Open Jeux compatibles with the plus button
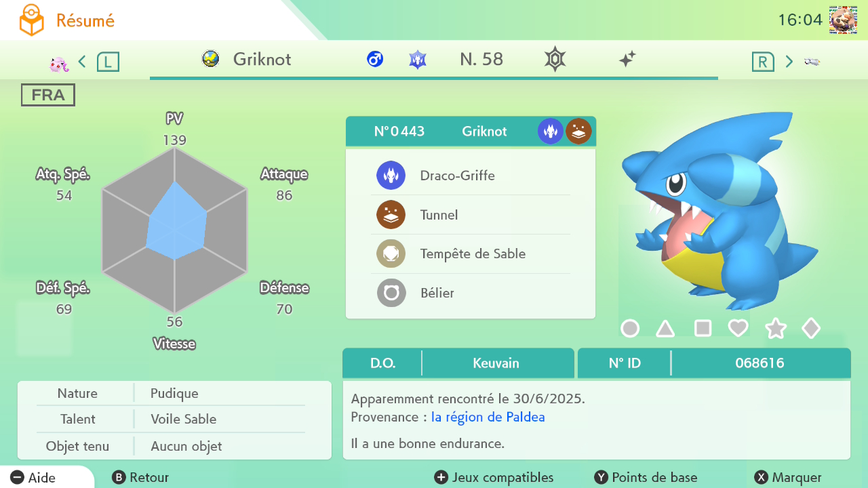 pos(494,477)
